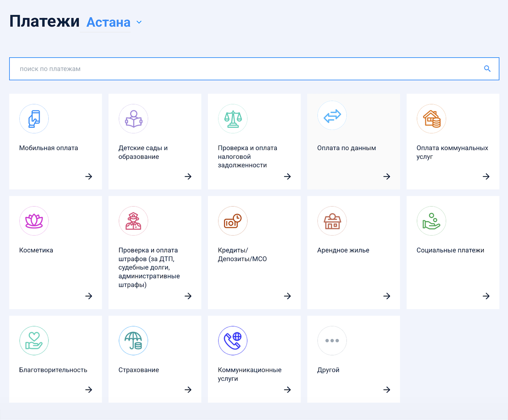Click the heart in hand icon for Благотворительность
Viewport: 508px width, 420px height.
pos(34,340)
